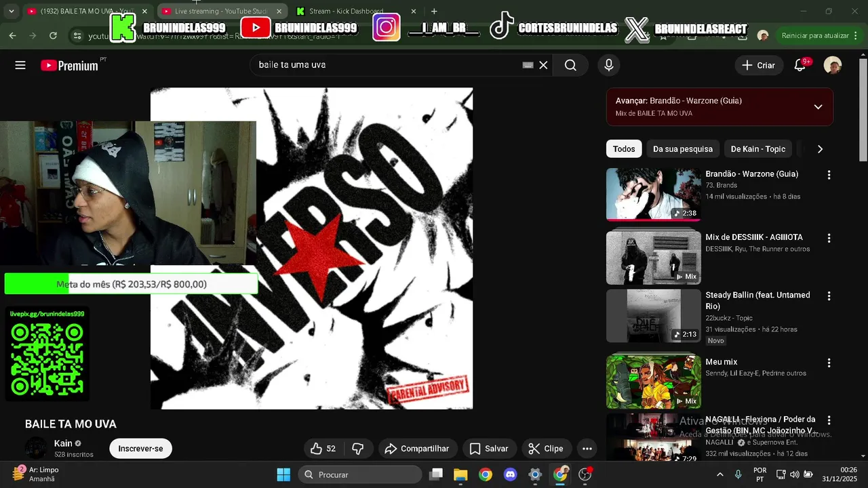
Task: Go back in the browser
Action: click(x=12, y=36)
